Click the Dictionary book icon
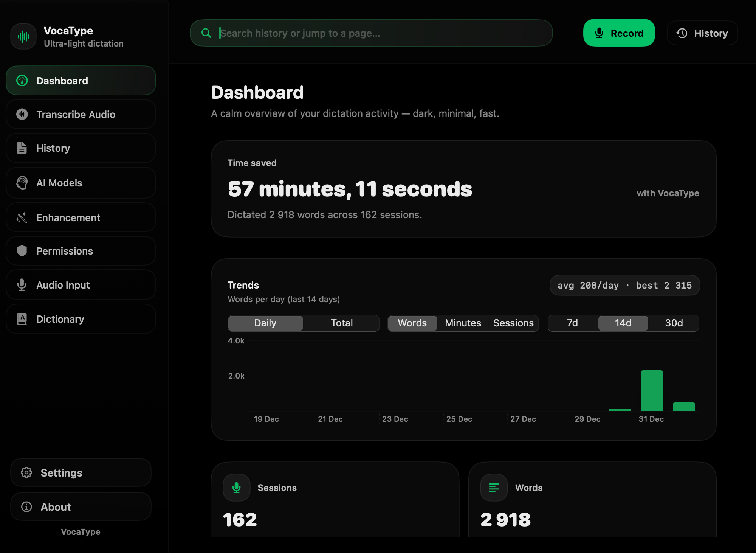This screenshot has width=756, height=553. (22, 319)
